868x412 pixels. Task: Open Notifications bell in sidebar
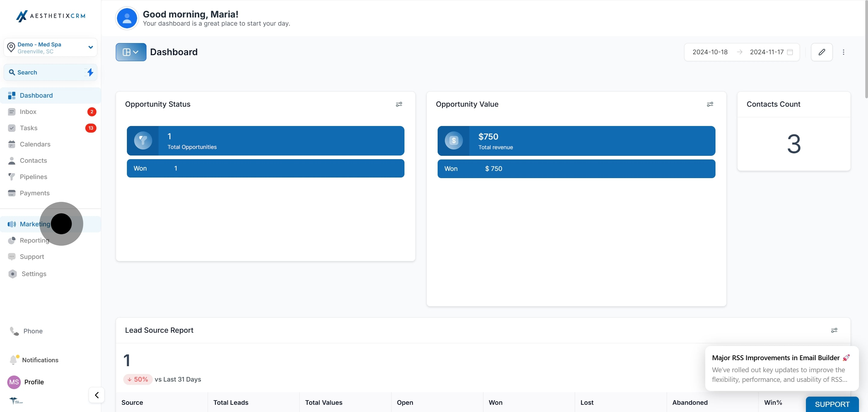[14, 360]
